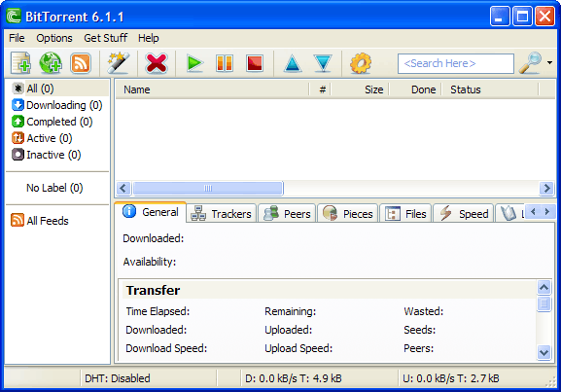Open the Options menu
The width and height of the screenshot is (561, 392).
coord(54,38)
